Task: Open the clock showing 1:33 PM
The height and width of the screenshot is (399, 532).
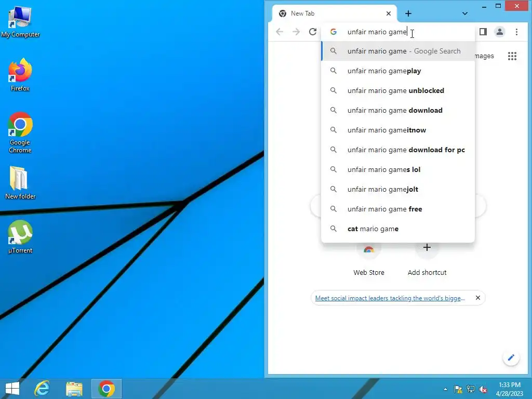Action: coord(510,389)
